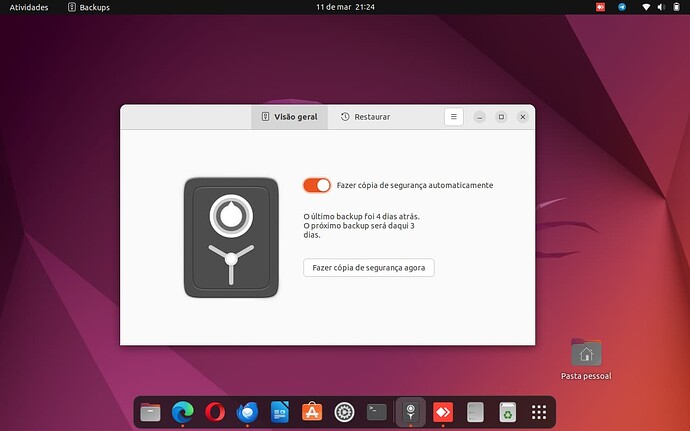Launch Microsoft Edge from the dock
The height and width of the screenshot is (431, 690).
pos(183,413)
